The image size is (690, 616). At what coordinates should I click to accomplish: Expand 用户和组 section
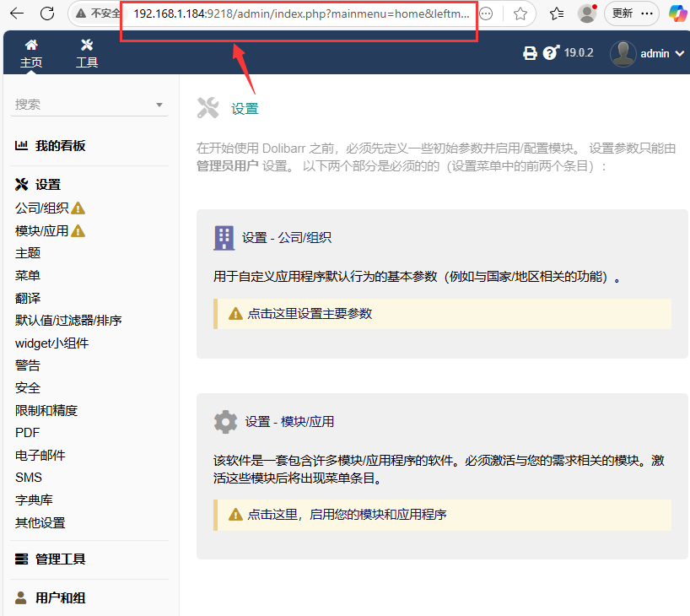click(60, 598)
